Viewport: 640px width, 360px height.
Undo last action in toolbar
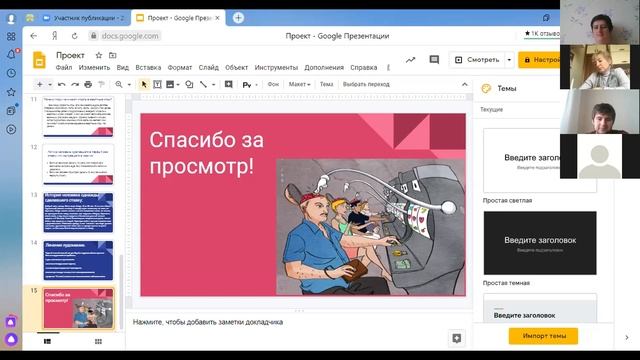click(62, 84)
